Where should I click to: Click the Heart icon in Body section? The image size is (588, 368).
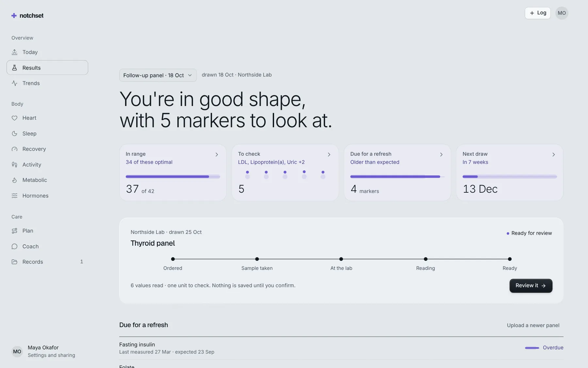[x=14, y=118]
